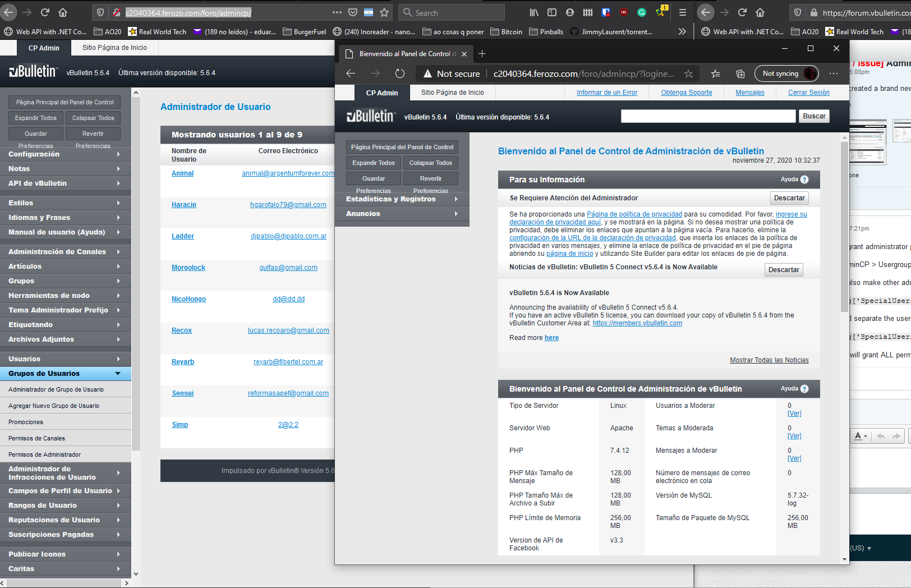Viewport: 911px width, 588px height.
Task: Save the page to Pocket in Firefox
Action: pos(353,12)
